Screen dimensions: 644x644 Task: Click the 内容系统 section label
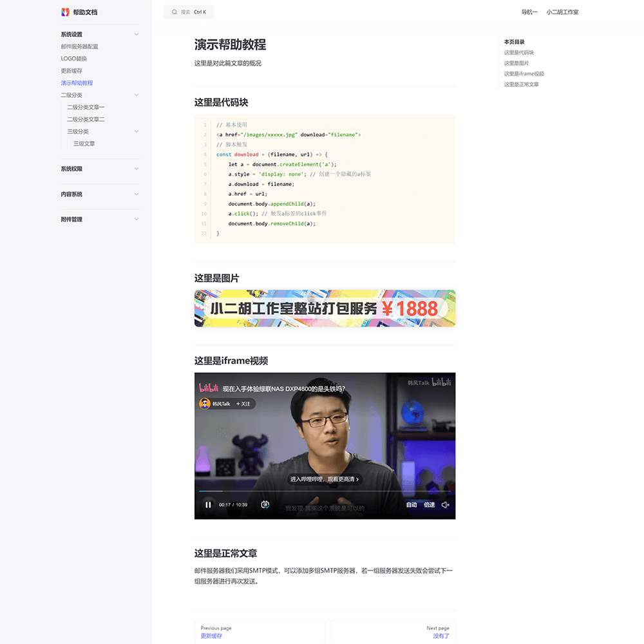pyautogui.click(x=71, y=194)
